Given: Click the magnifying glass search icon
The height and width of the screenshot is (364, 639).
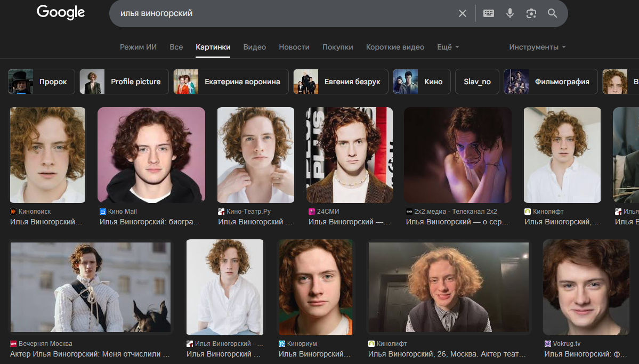Looking at the screenshot, I should (x=552, y=13).
